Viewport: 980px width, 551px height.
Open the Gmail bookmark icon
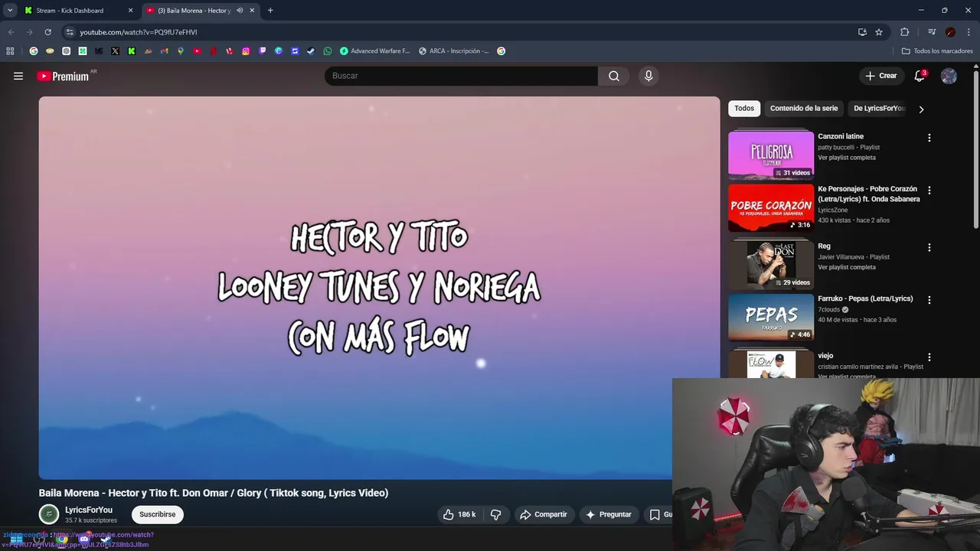pos(165,51)
